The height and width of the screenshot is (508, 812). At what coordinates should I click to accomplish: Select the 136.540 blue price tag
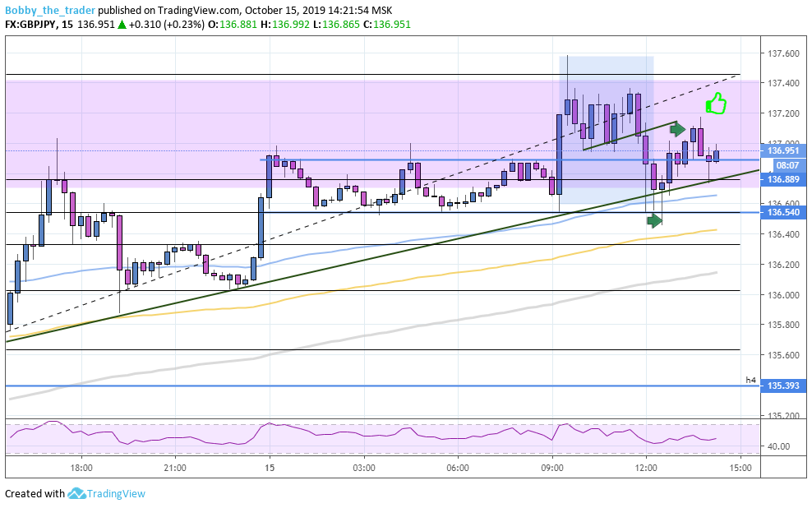[x=783, y=212]
